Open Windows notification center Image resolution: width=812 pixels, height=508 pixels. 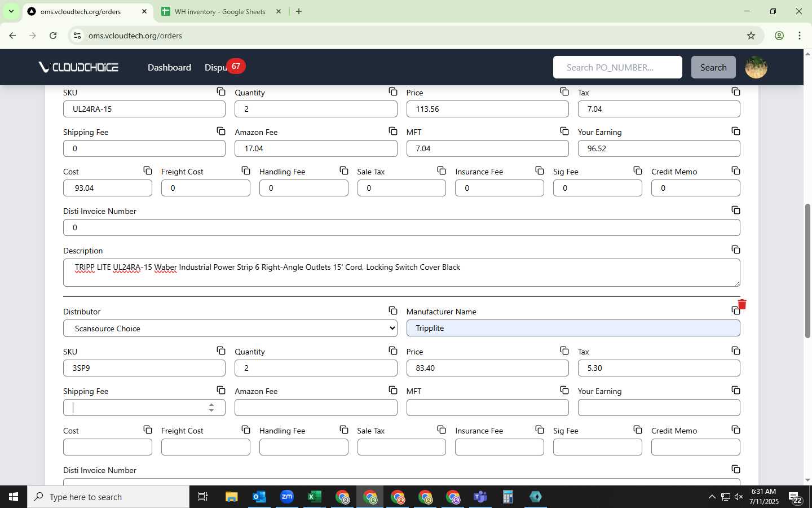pos(795,497)
